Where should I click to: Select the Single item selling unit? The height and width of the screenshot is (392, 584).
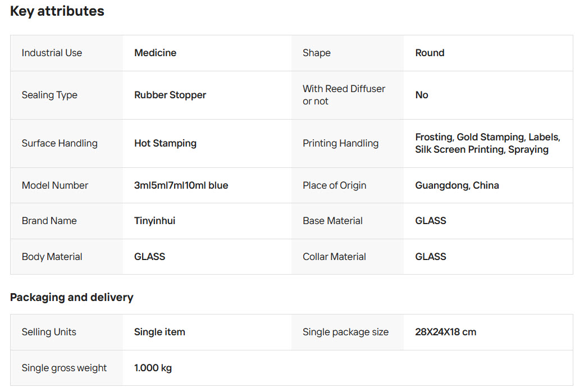pos(159,332)
